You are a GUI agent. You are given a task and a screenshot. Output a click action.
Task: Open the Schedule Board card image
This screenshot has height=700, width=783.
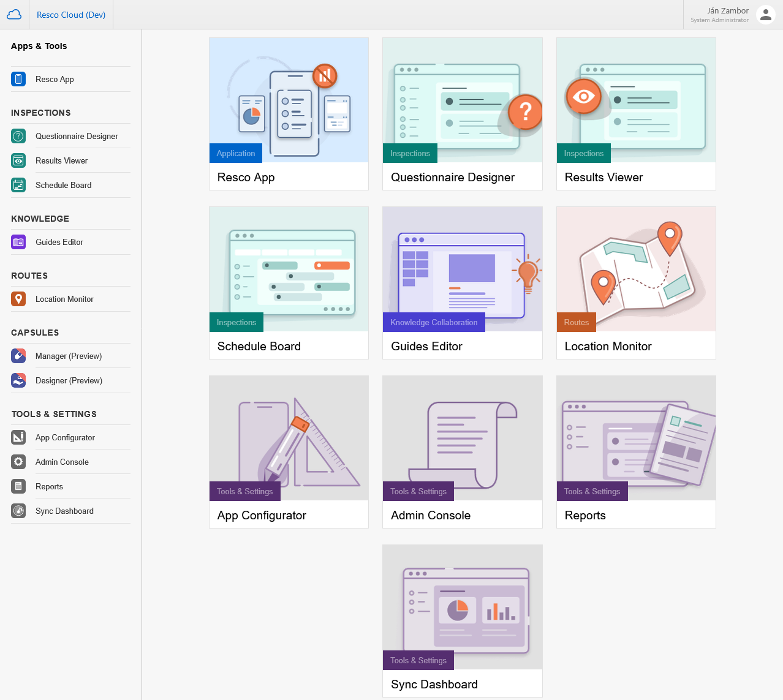[289, 269]
